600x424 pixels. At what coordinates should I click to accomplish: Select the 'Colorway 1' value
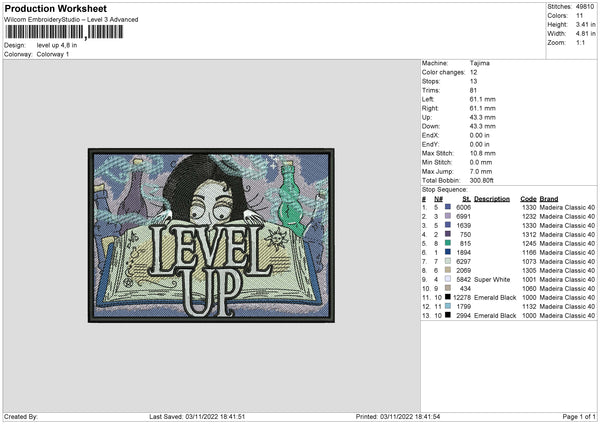(x=53, y=54)
